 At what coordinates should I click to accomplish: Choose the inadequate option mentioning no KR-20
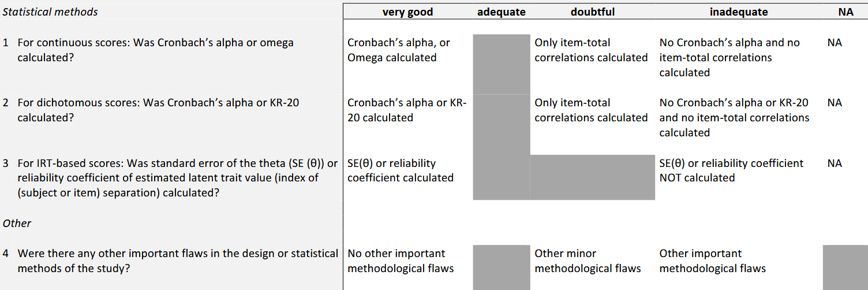734,117
